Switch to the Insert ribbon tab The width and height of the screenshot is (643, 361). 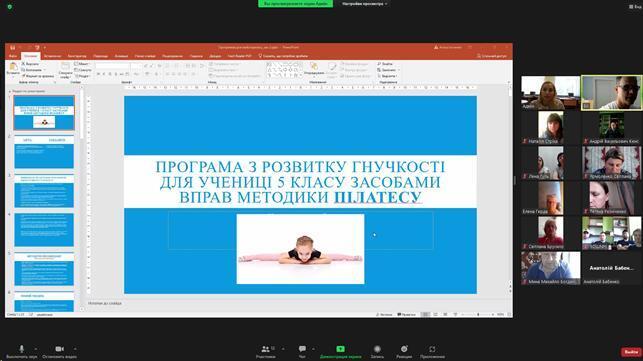tap(52, 56)
